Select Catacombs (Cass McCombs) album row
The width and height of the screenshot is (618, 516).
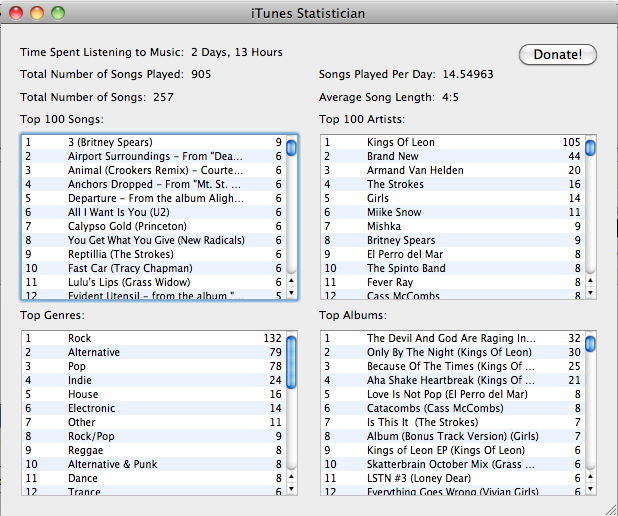(453, 408)
